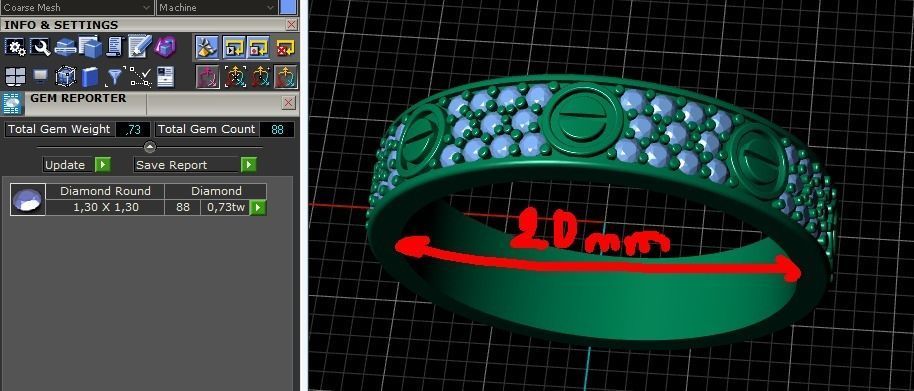Click the green arrow beside 0,73tw
The height and width of the screenshot is (391, 914).
[258, 207]
